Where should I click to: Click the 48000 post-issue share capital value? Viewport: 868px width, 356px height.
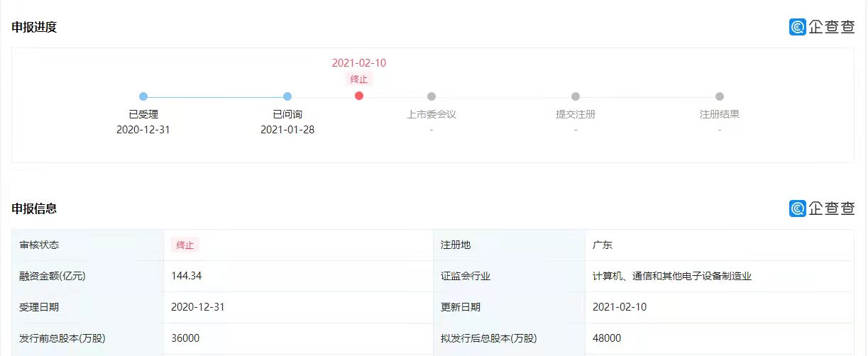[x=607, y=338]
